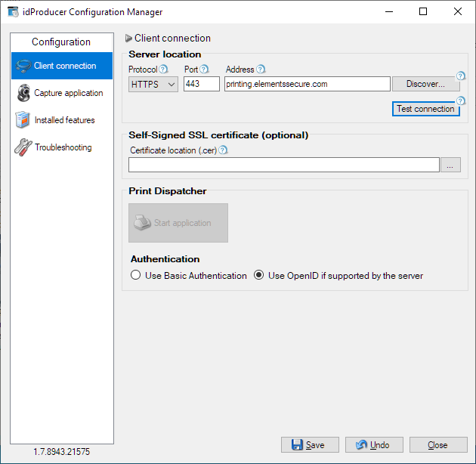This screenshot has height=464, width=476.
Task: Click the help icon beside Address label
Action: coord(261,70)
